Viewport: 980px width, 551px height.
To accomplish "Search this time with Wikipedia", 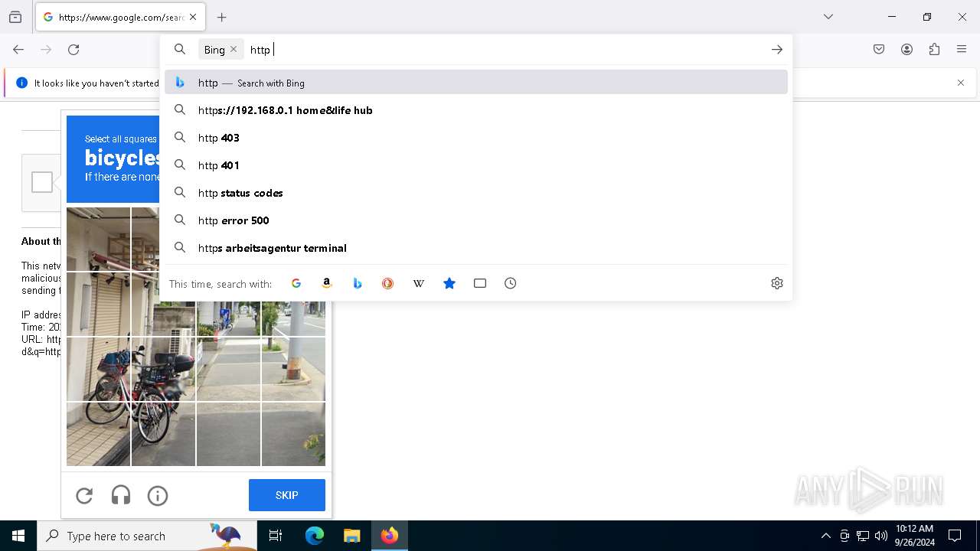I will [x=419, y=283].
